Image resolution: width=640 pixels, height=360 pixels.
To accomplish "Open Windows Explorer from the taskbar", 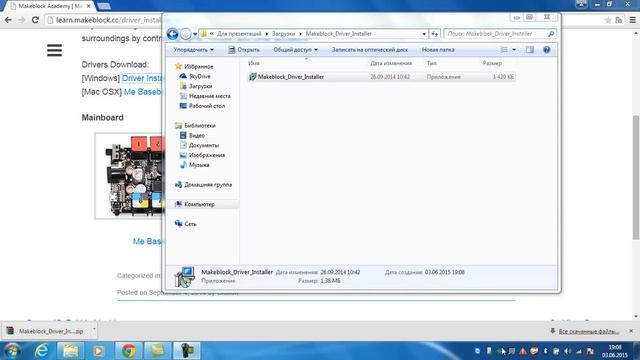I will pos(71,351).
